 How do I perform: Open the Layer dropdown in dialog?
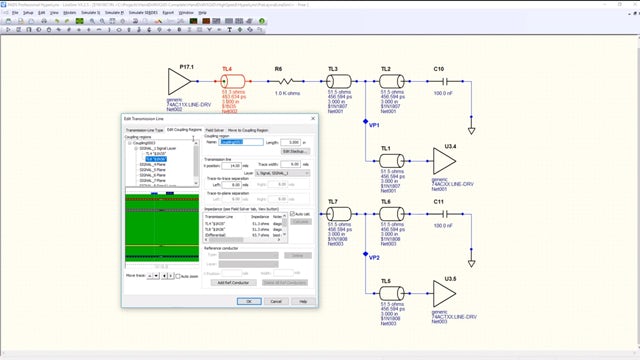tap(282, 173)
